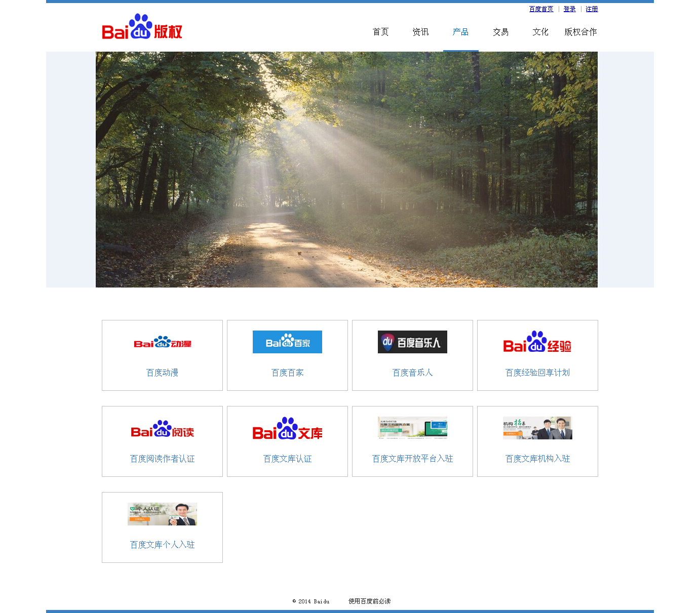
Task: Open 百度文库开放平台入驻 link
Action: (412, 459)
